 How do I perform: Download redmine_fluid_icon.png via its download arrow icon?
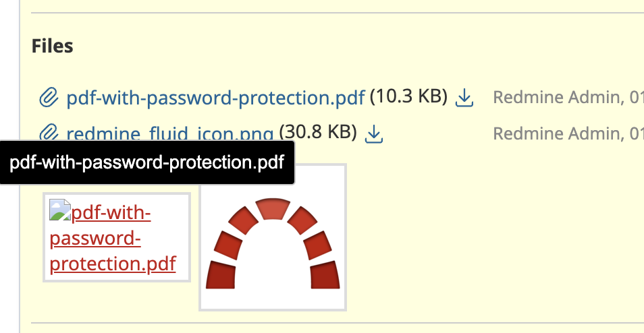[x=374, y=133]
